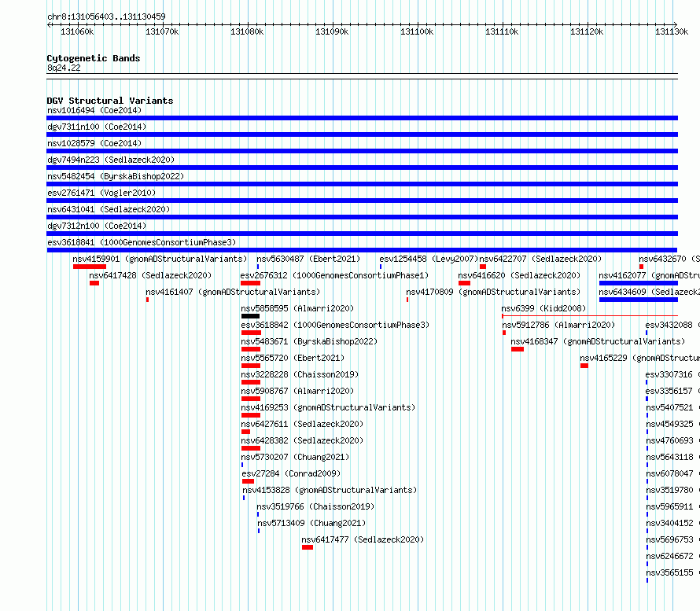Viewport: 700px width, 611px height.
Task: Select the dgv7311n100 (Coe2014) blue bar label
Action: [x=97, y=127]
